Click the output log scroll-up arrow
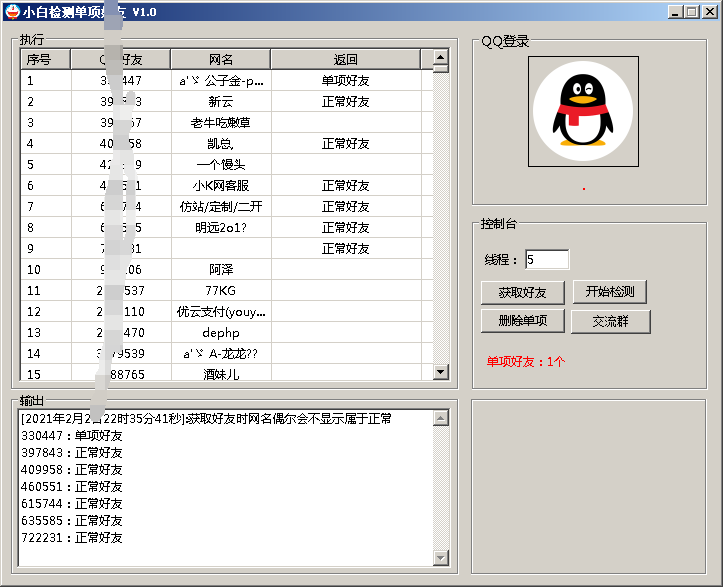723x587 pixels. click(441, 419)
